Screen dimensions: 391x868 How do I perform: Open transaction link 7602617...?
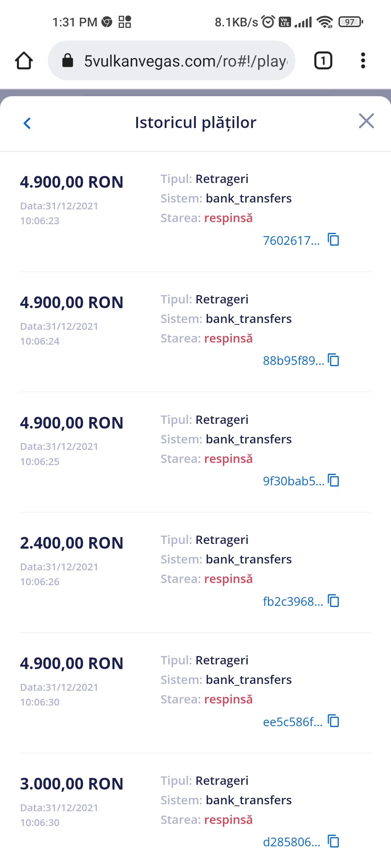(291, 241)
